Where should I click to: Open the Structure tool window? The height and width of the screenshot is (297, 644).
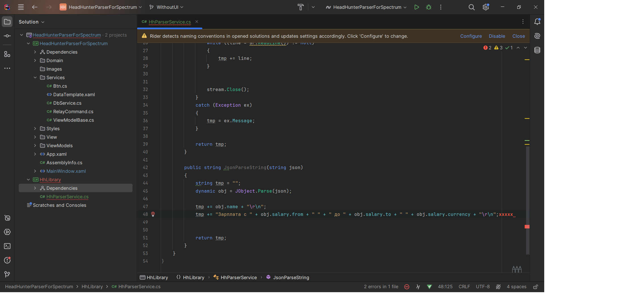coord(7,54)
